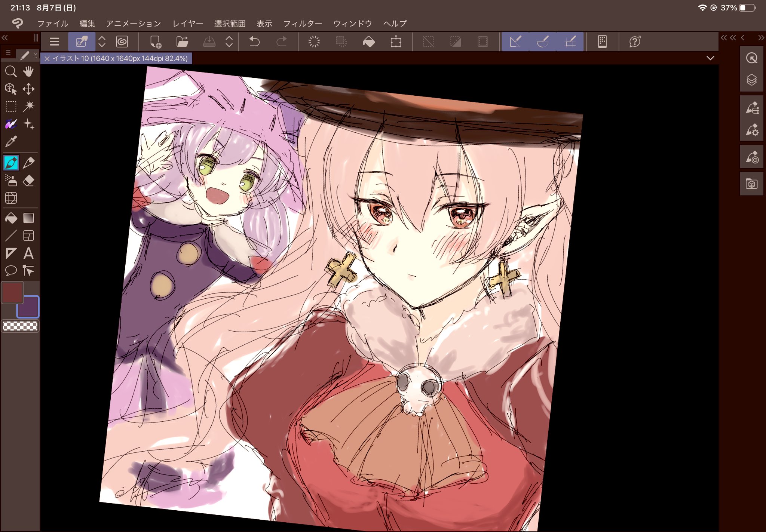Select the Zoom magnifier tool
This screenshot has height=532, width=766.
click(x=11, y=71)
